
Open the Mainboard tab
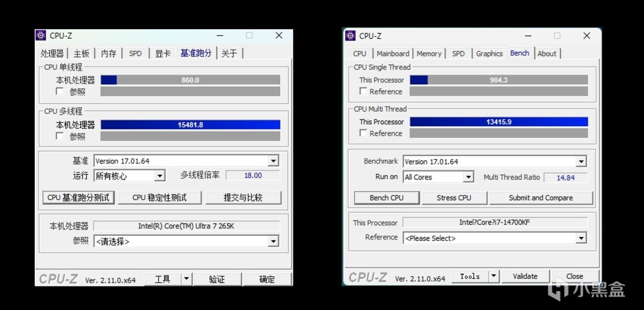tap(393, 54)
